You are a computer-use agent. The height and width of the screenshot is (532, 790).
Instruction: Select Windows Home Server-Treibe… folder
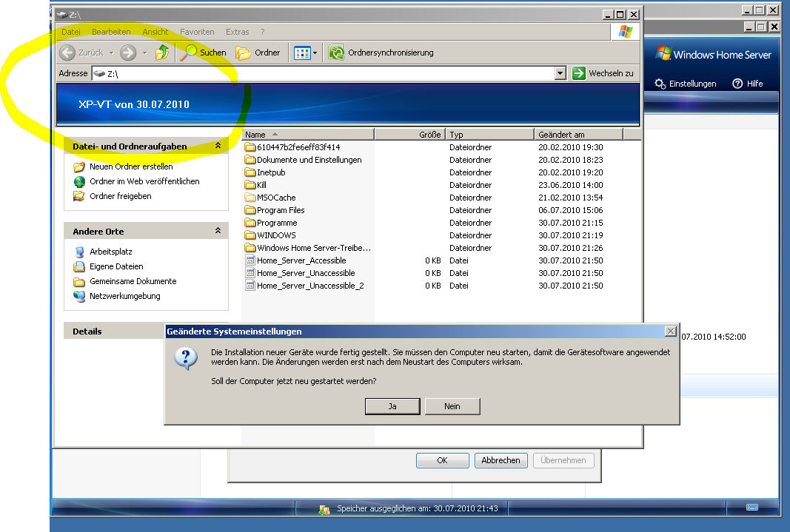coord(308,248)
